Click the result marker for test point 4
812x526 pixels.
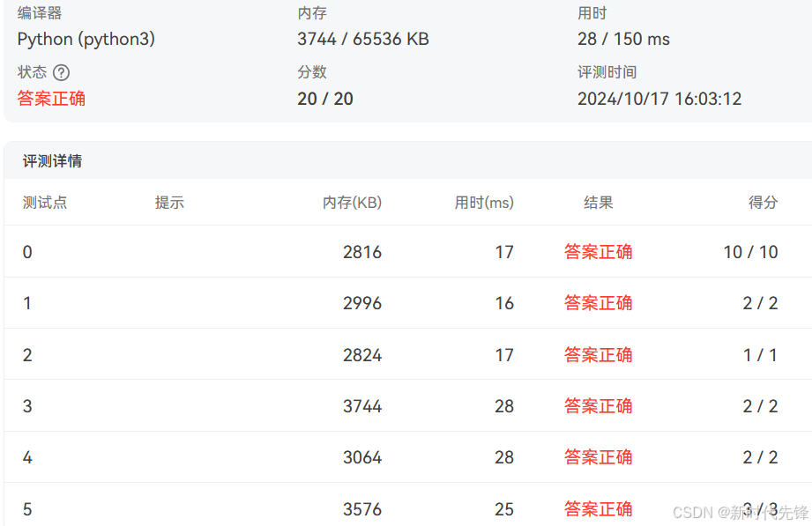[598, 456]
